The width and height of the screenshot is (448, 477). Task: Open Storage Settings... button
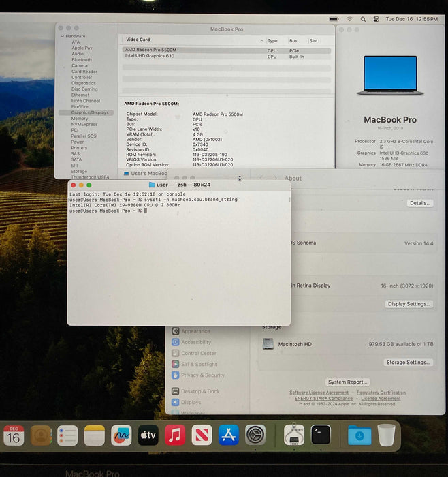tap(408, 362)
